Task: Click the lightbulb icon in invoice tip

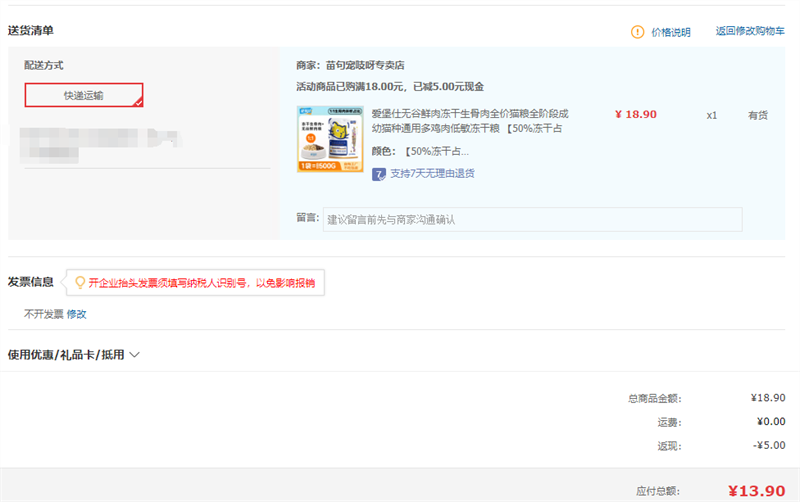Action: (x=79, y=283)
